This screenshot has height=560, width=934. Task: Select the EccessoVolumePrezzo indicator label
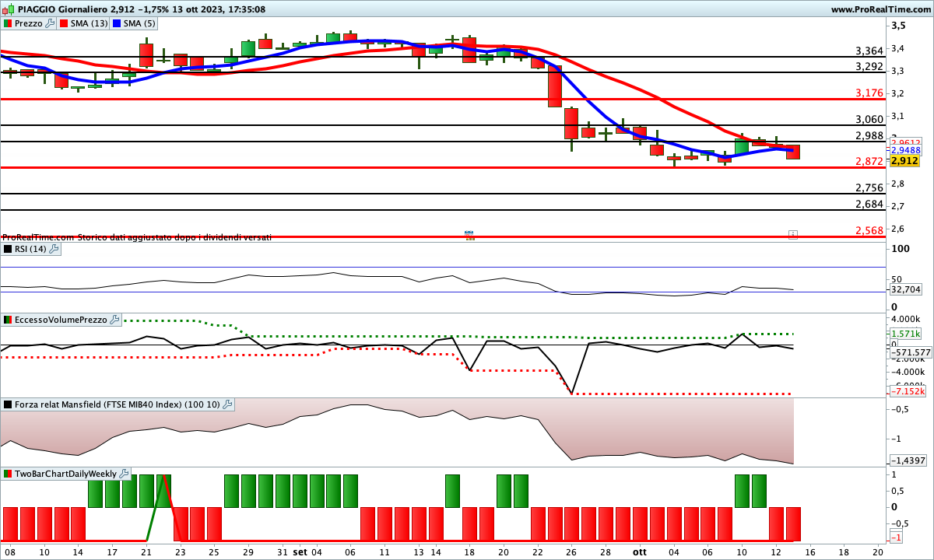click(61, 320)
